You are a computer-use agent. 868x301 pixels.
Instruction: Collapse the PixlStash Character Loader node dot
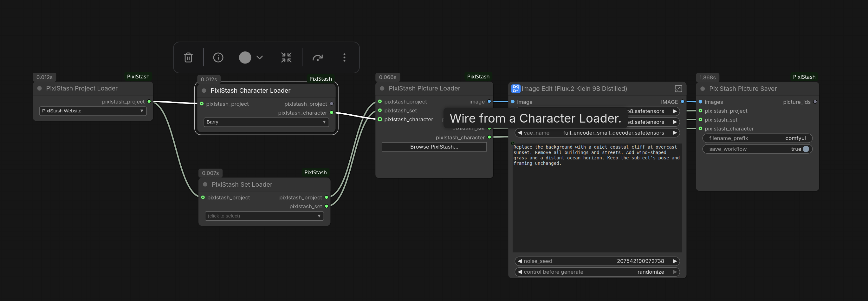point(204,90)
